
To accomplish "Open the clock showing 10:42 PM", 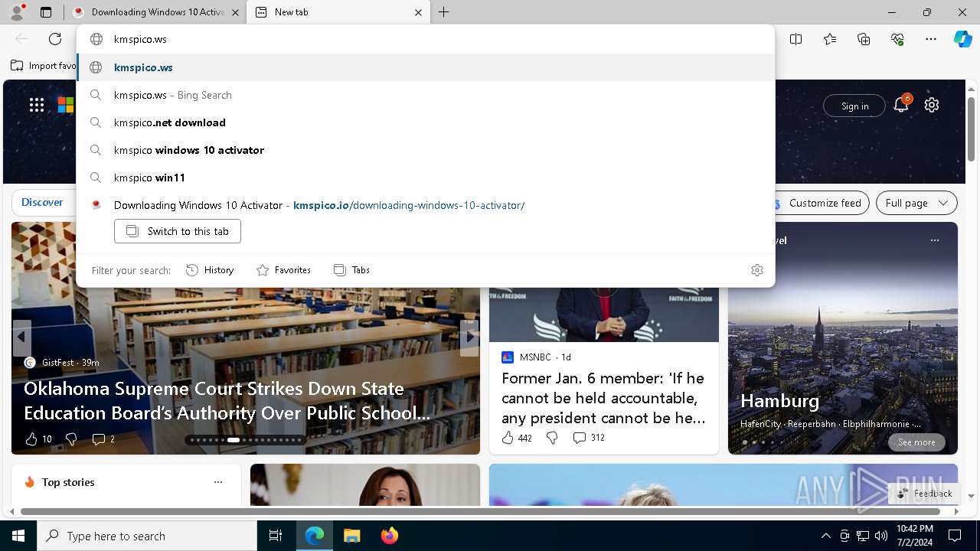I will [914, 536].
